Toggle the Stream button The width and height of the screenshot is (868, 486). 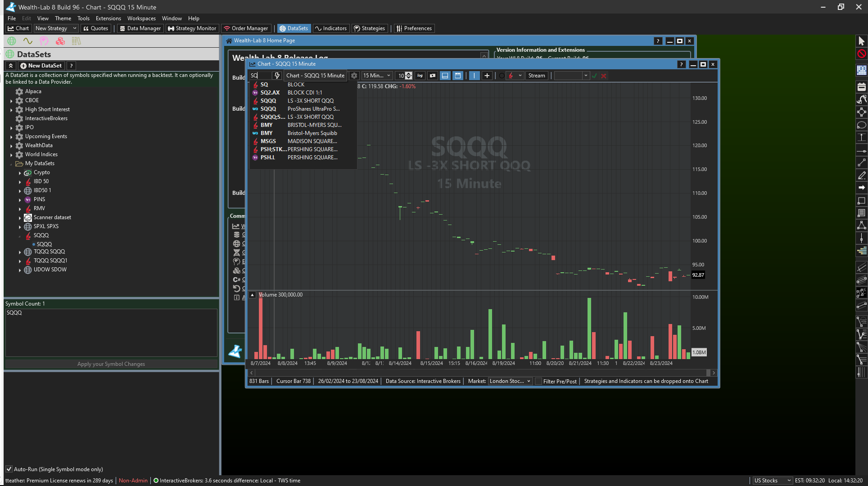pos(536,76)
